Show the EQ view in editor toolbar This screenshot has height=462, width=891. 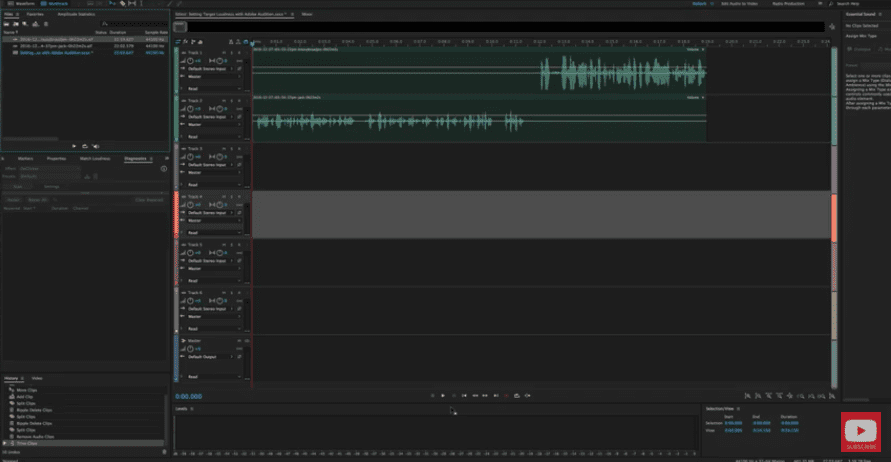(x=200, y=41)
